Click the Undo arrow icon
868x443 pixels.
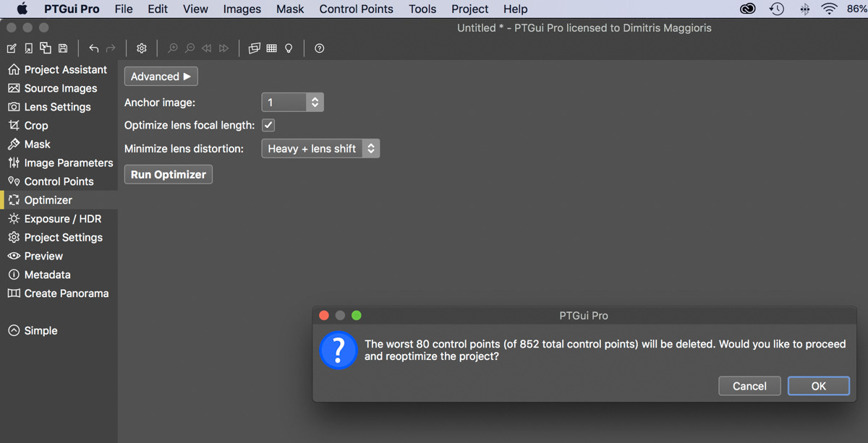[x=93, y=48]
